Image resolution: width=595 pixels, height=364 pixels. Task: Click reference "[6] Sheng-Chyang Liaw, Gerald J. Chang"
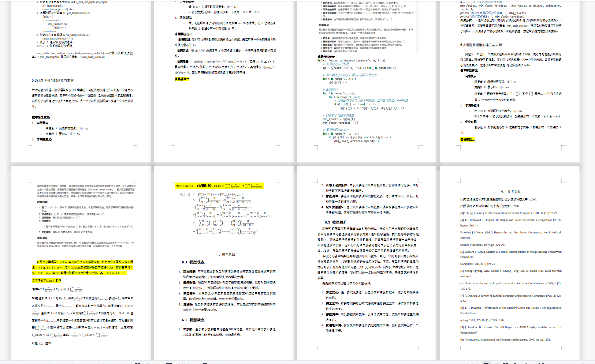click(511, 271)
